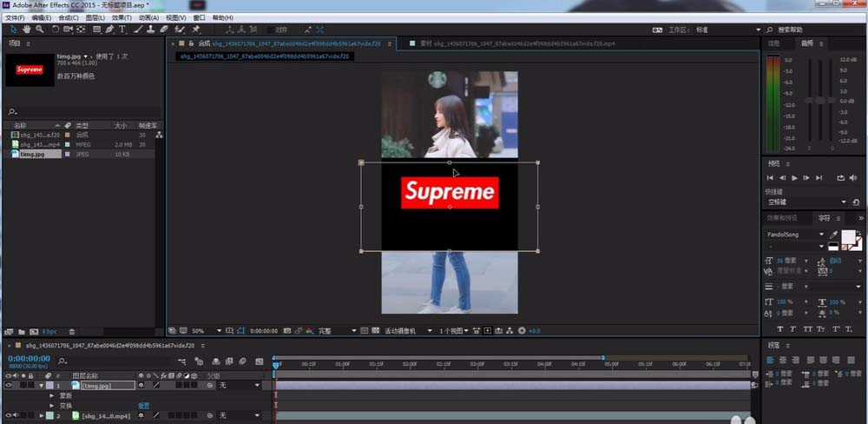The width and height of the screenshot is (868, 424).
Task: Delete selected project item with trash icon
Action: tap(72, 331)
